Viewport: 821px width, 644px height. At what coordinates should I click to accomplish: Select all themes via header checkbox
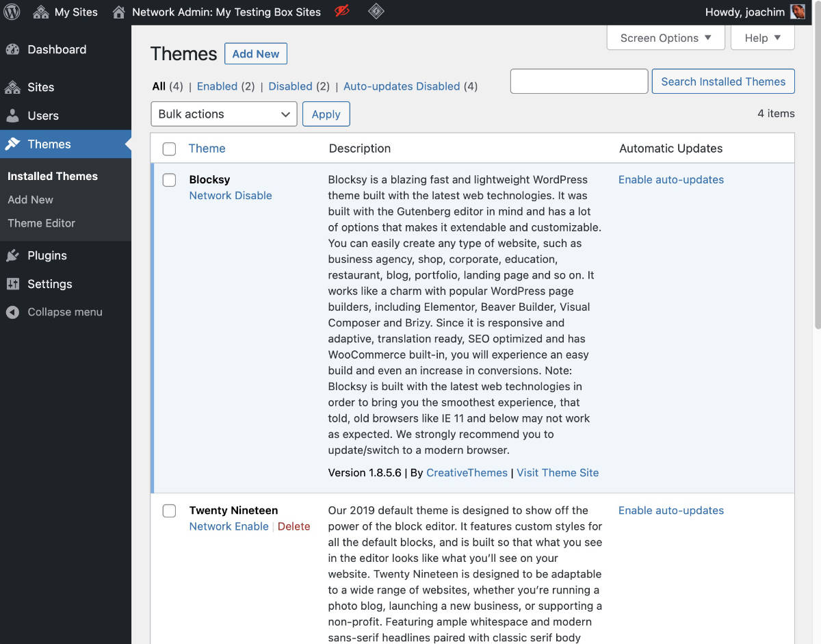click(169, 149)
